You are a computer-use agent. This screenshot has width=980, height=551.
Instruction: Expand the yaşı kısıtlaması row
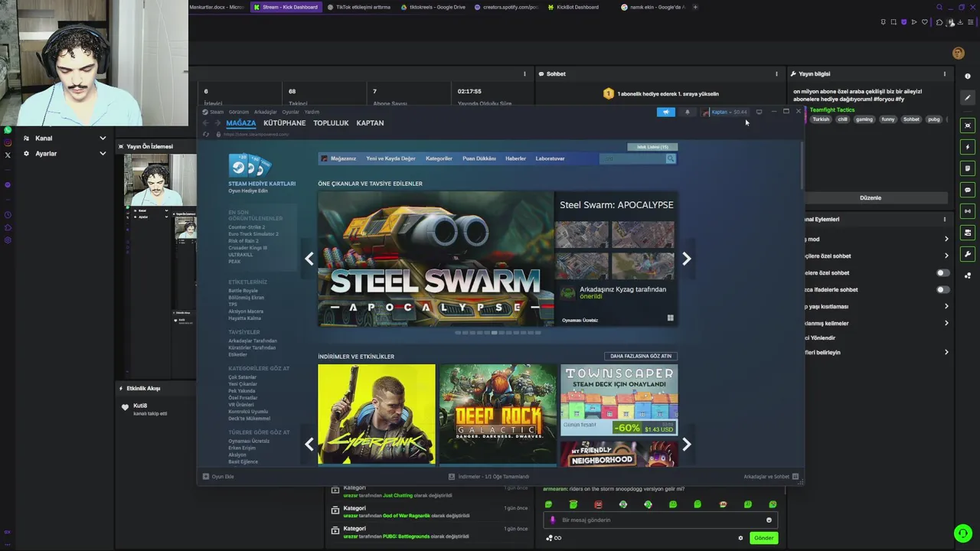(946, 306)
